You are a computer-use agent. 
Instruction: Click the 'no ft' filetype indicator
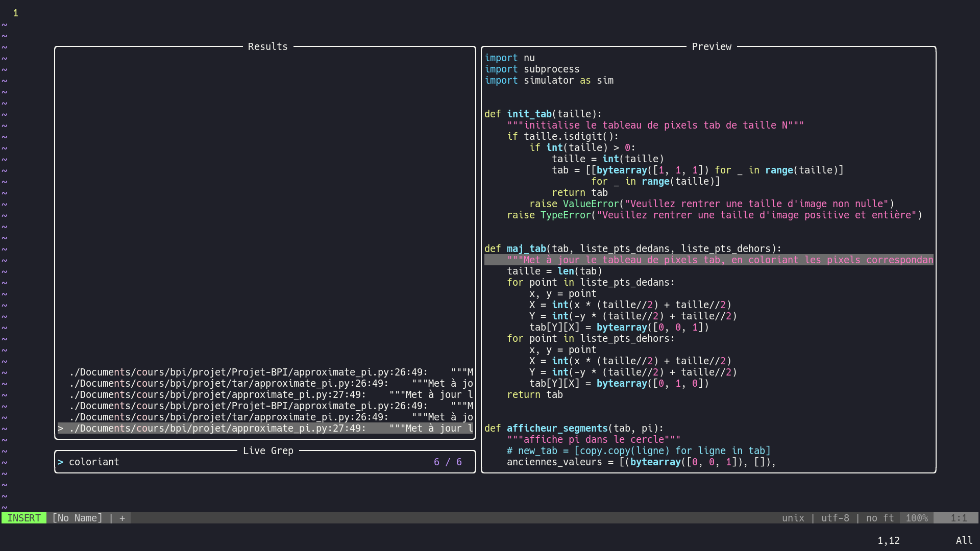[x=880, y=518]
